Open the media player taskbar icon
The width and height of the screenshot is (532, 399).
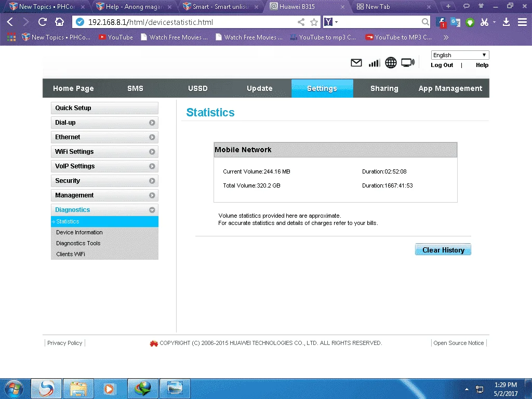[110, 389]
